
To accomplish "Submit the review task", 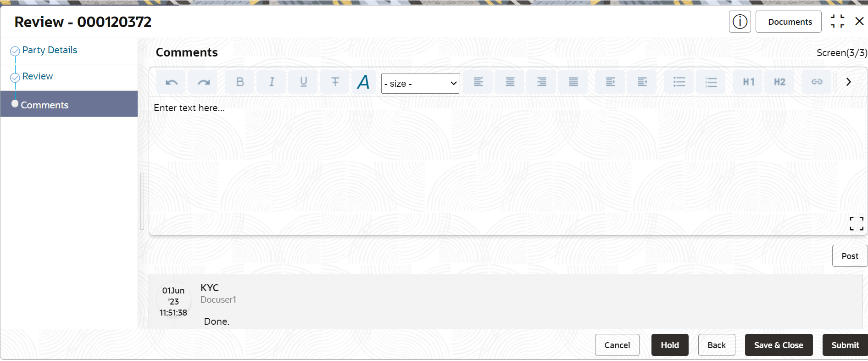I will [845, 345].
